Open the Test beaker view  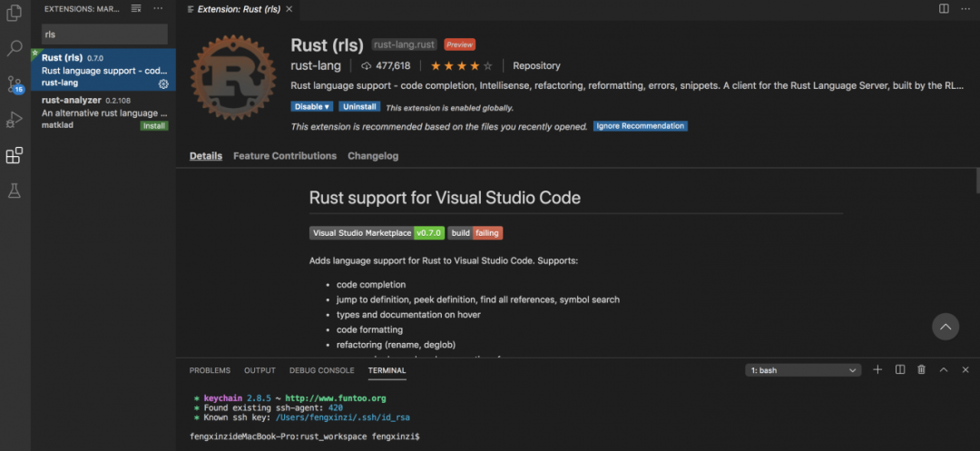pos(14,191)
